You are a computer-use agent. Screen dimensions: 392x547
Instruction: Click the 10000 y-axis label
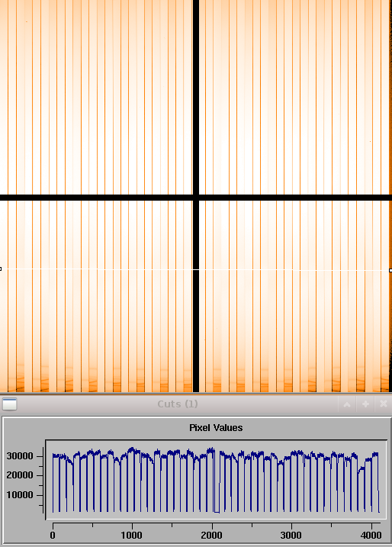pyautogui.click(x=20, y=495)
